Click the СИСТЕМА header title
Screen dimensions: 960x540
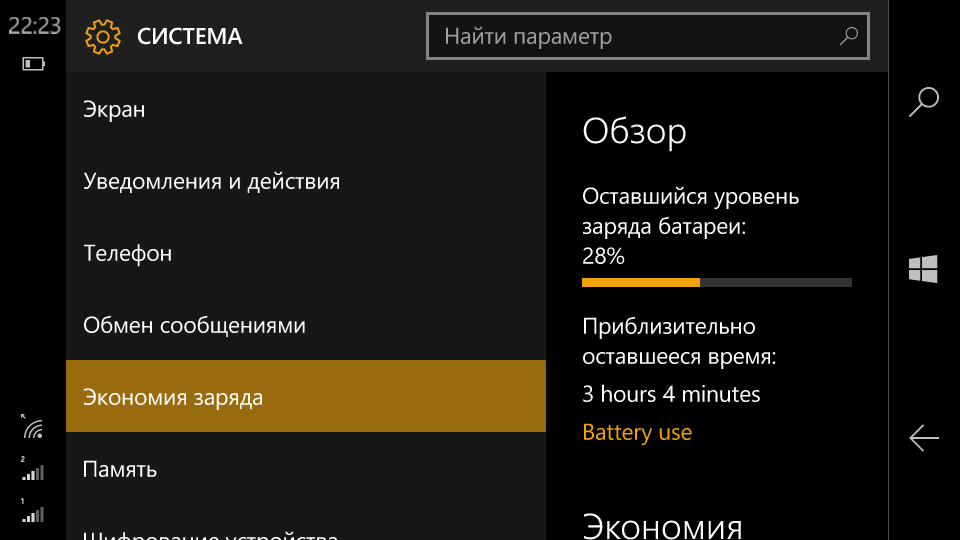tap(190, 37)
